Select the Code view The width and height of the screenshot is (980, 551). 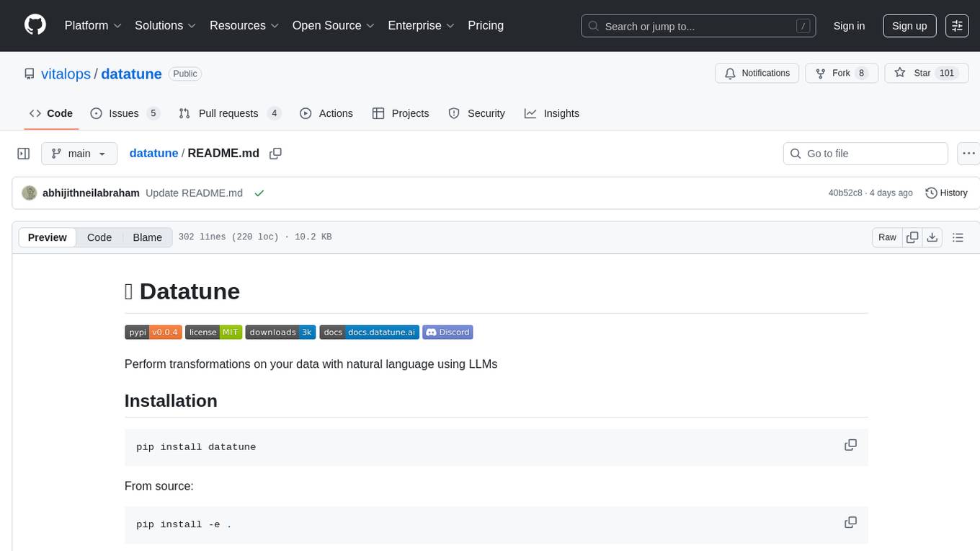point(99,237)
